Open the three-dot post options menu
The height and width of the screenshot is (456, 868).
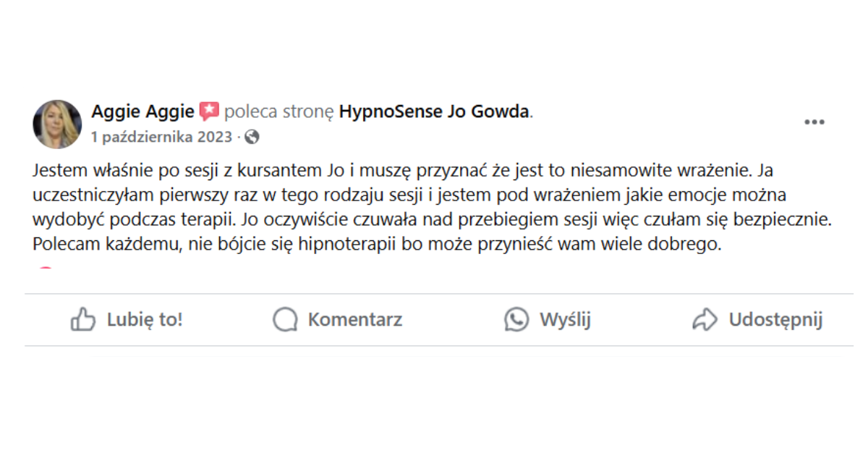pyautogui.click(x=814, y=122)
